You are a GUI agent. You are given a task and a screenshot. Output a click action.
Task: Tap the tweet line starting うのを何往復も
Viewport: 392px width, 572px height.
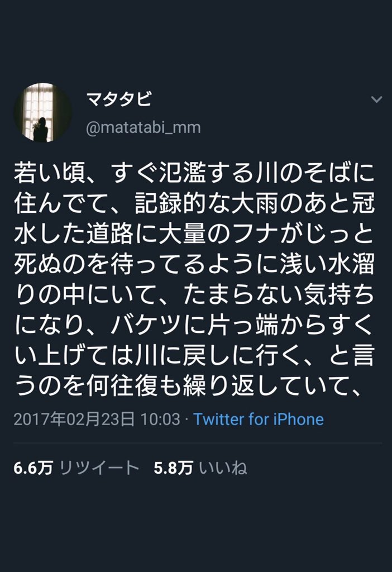point(188,386)
